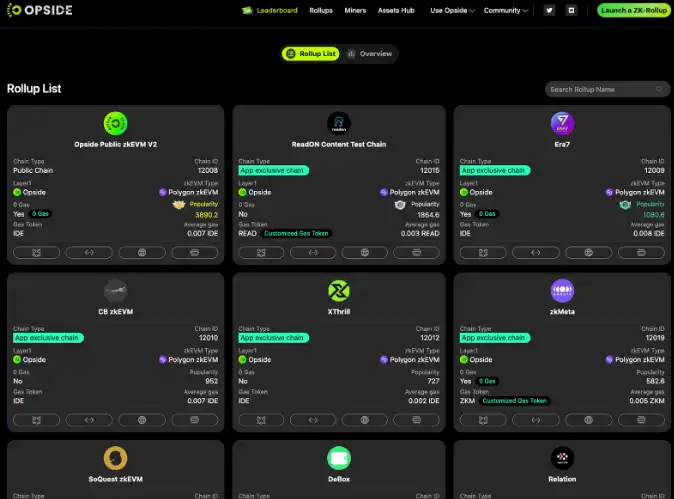
Task: Open the Leaderboard menu item
Action: 277,10
